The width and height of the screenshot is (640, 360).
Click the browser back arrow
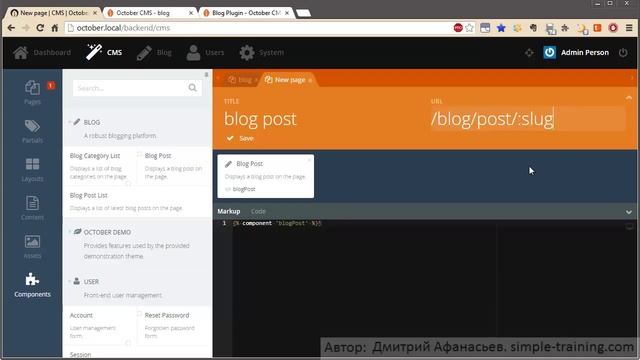pos(11,28)
